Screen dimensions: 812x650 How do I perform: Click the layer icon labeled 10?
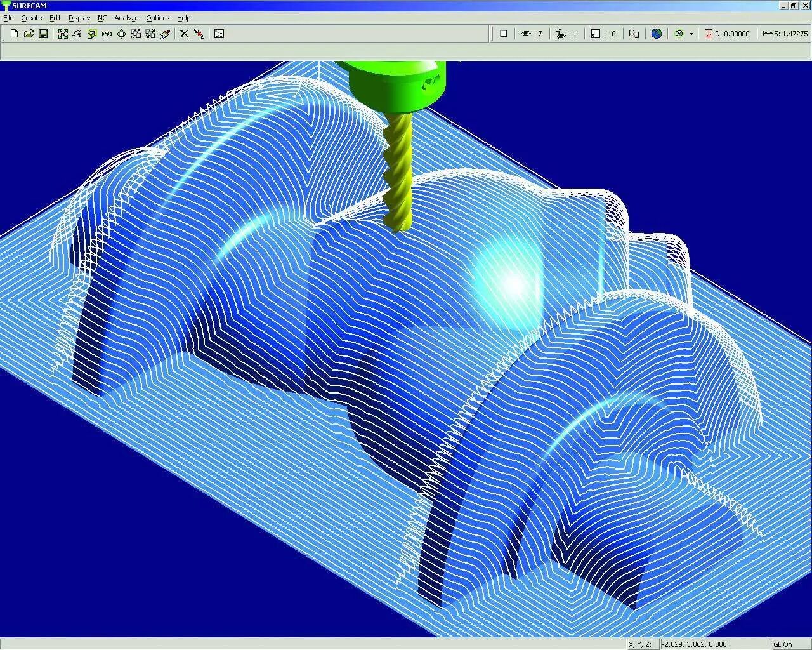(603, 34)
